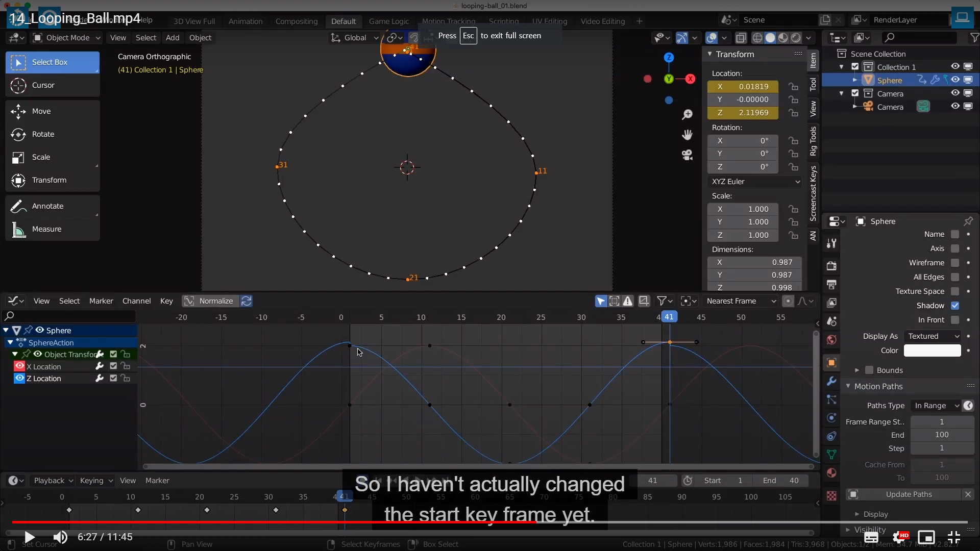Activate the Cursor tool
This screenshot has height=551, width=980.
pyautogui.click(x=43, y=85)
